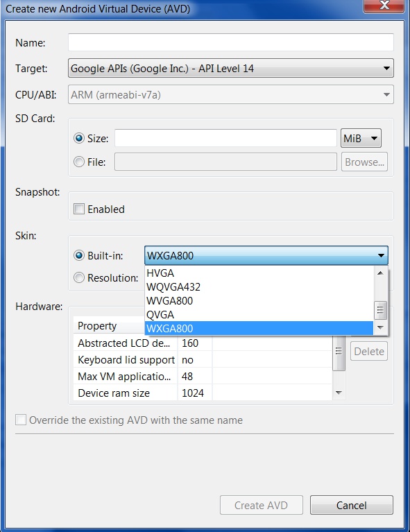
Task: Close the AVD dialog window
Action: click(384, 6)
